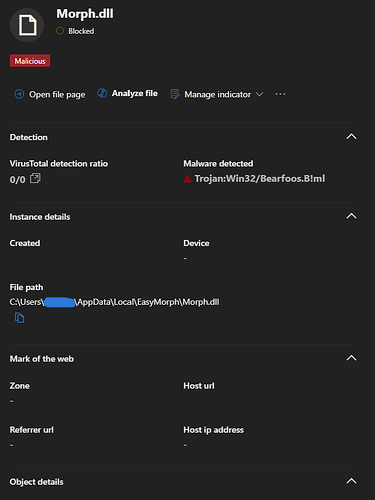Screen dimensions: 375x500
Task: Click the Manage indicator icon
Action: [x=175, y=94]
